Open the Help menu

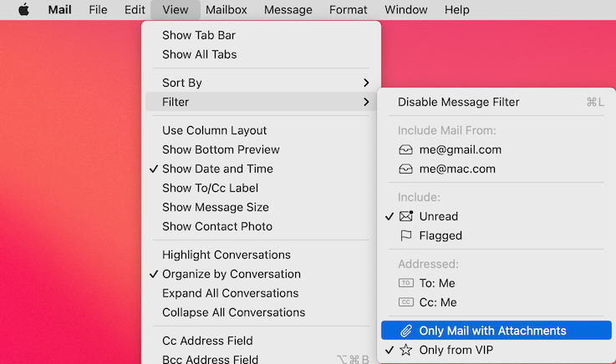(457, 9)
